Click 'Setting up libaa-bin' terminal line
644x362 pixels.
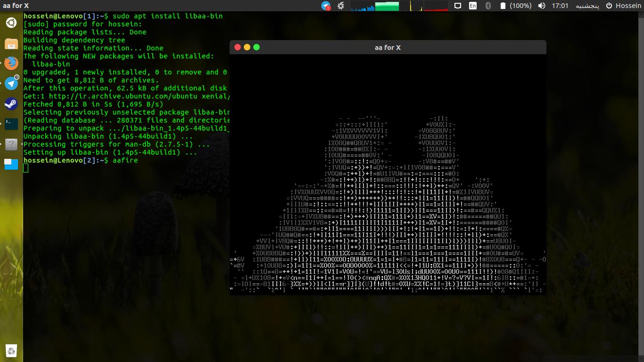pos(110,152)
